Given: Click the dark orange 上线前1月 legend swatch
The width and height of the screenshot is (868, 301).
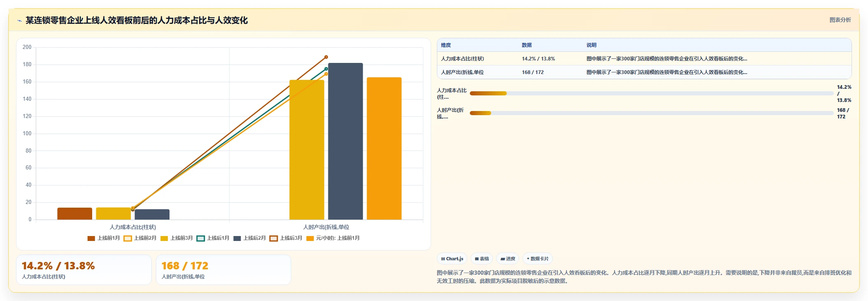Looking at the screenshot, I should coord(91,238).
